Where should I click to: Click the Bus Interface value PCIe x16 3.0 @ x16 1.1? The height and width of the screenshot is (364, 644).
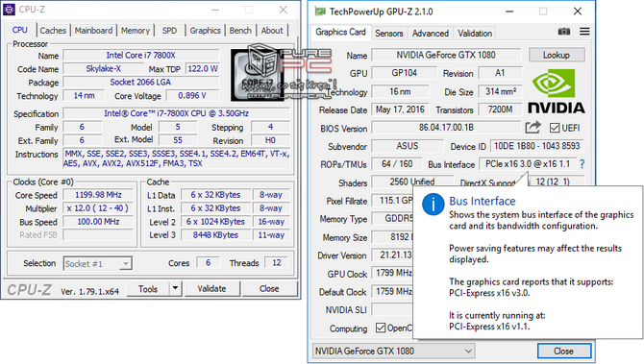point(528,164)
